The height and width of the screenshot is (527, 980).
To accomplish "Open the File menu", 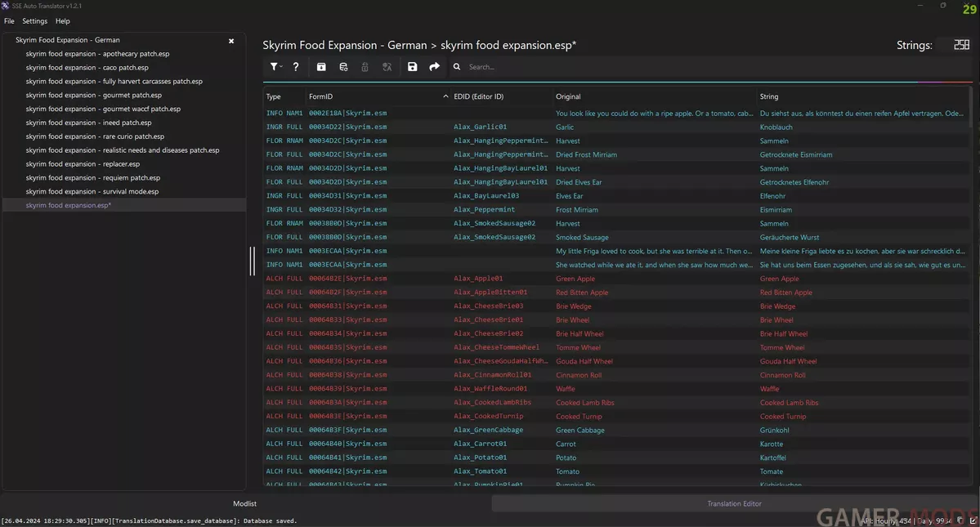I will pyautogui.click(x=9, y=21).
